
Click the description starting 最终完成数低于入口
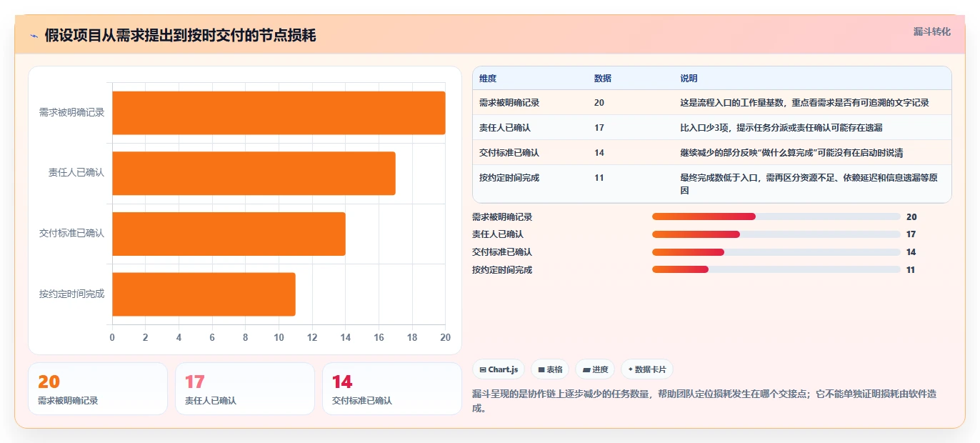tap(809, 184)
